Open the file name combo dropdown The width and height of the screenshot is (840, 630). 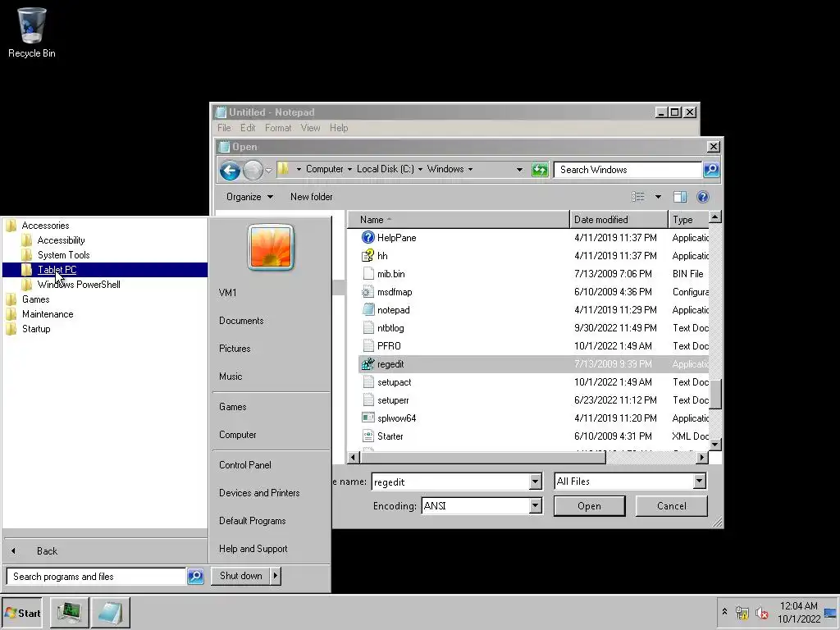pyautogui.click(x=535, y=482)
